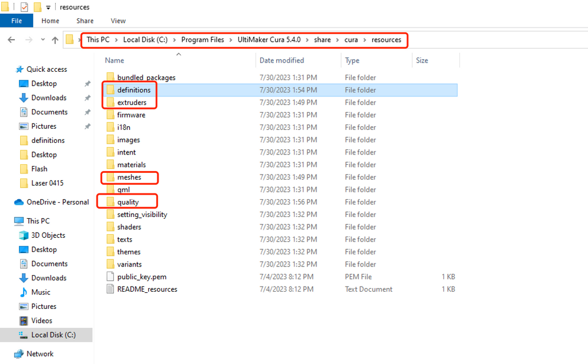Click the quick access toolbar properties icon
588x364 pixels.
pyautogui.click(x=24, y=7)
